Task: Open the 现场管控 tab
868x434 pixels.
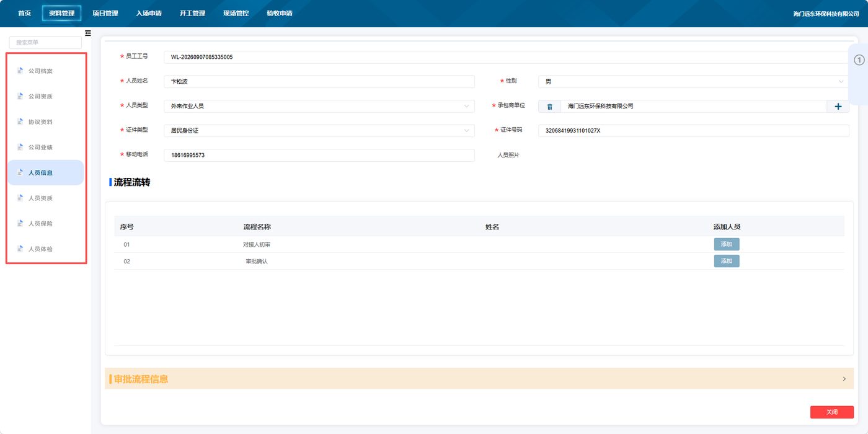Action: (236, 13)
